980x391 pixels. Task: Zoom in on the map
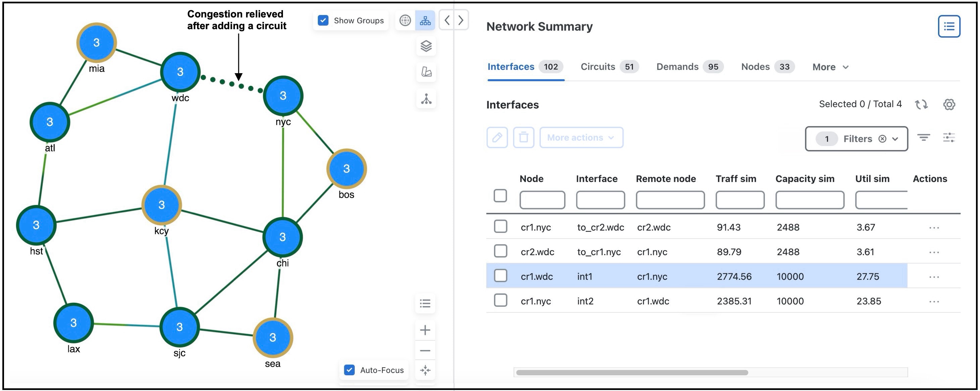425,330
